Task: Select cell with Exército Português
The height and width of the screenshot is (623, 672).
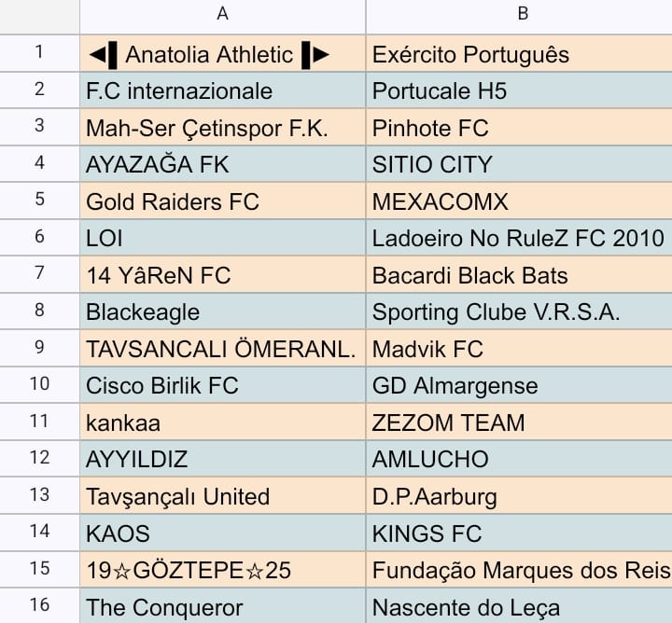Action: (519, 53)
